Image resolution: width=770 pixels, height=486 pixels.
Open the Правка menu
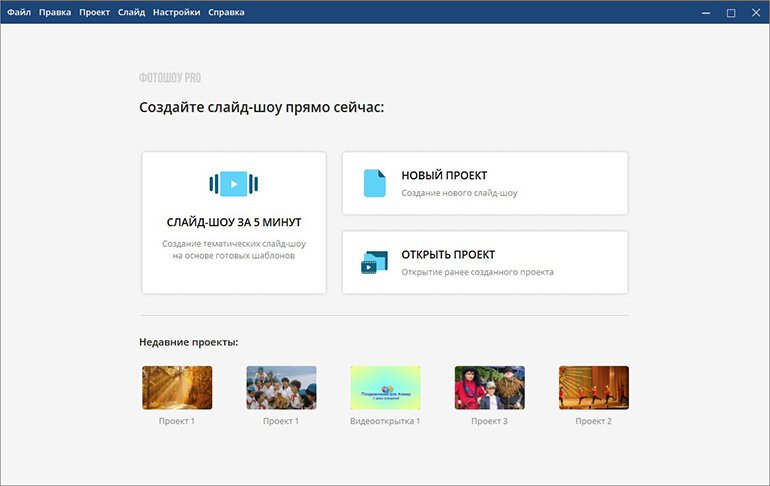pyautogui.click(x=55, y=12)
